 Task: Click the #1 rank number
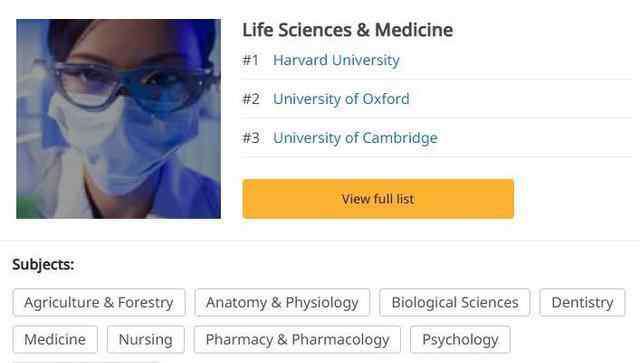[x=251, y=60]
